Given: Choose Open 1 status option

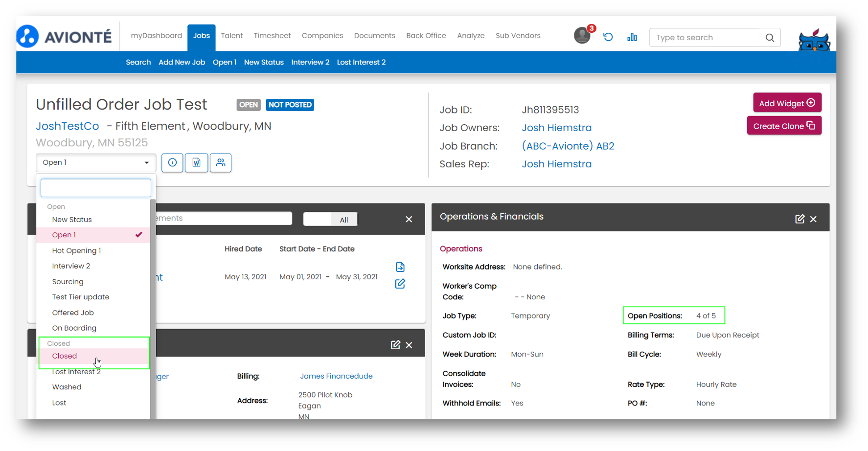Looking at the screenshot, I should pos(93,235).
